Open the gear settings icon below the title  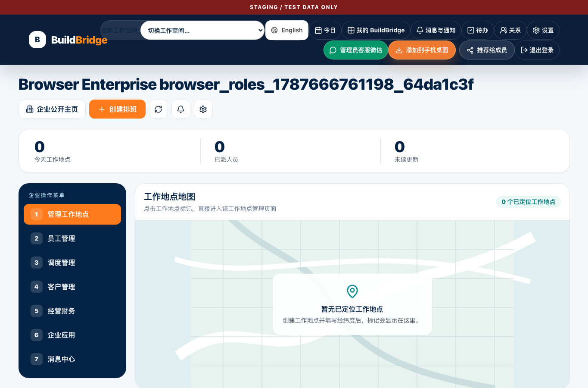tap(203, 109)
